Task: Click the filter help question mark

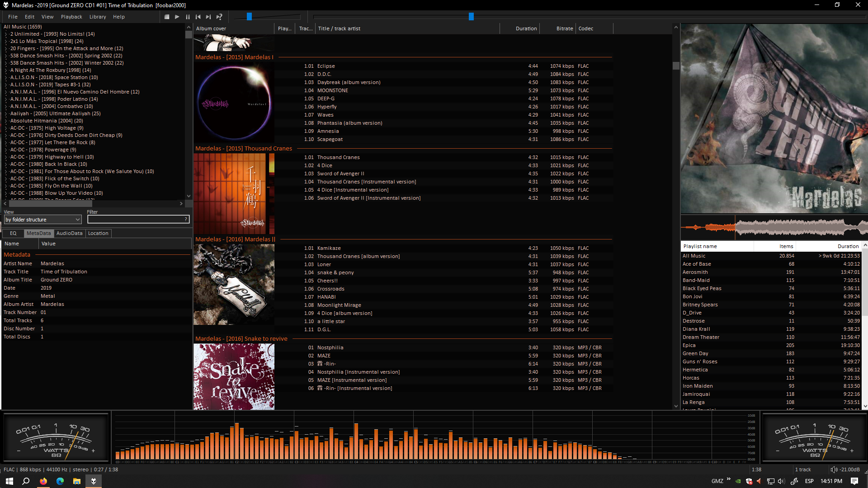Action: coord(186,219)
